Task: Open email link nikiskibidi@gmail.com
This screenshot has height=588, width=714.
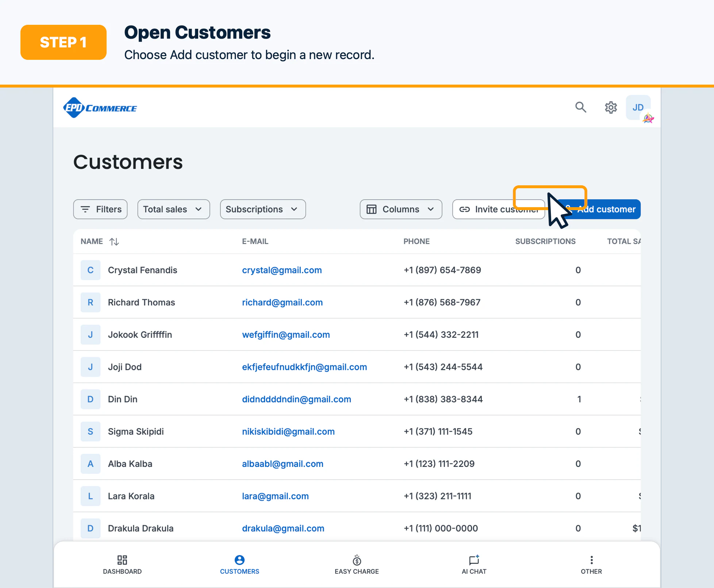Action: tap(288, 432)
